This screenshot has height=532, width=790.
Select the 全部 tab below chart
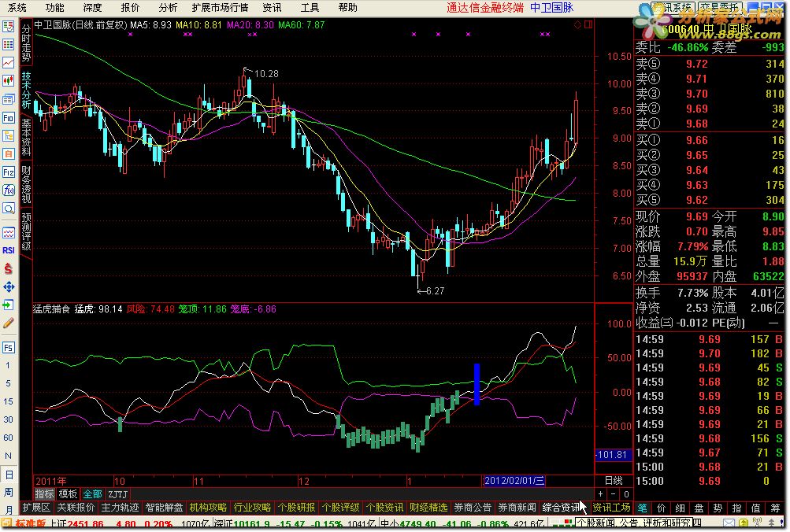93,494
